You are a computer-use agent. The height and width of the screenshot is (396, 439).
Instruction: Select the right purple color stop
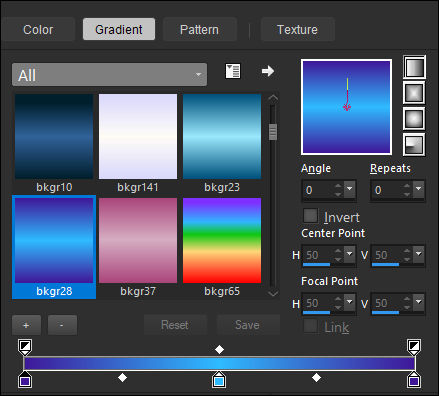(414, 380)
